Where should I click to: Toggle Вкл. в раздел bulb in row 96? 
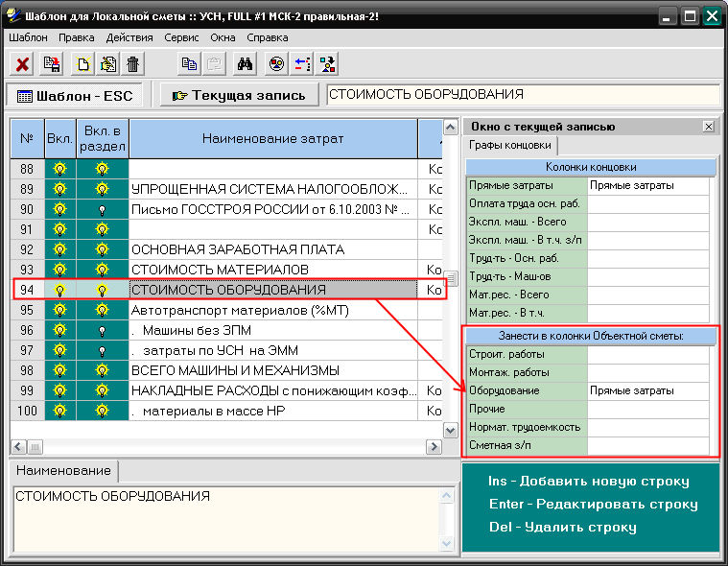(x=102, y=330)
